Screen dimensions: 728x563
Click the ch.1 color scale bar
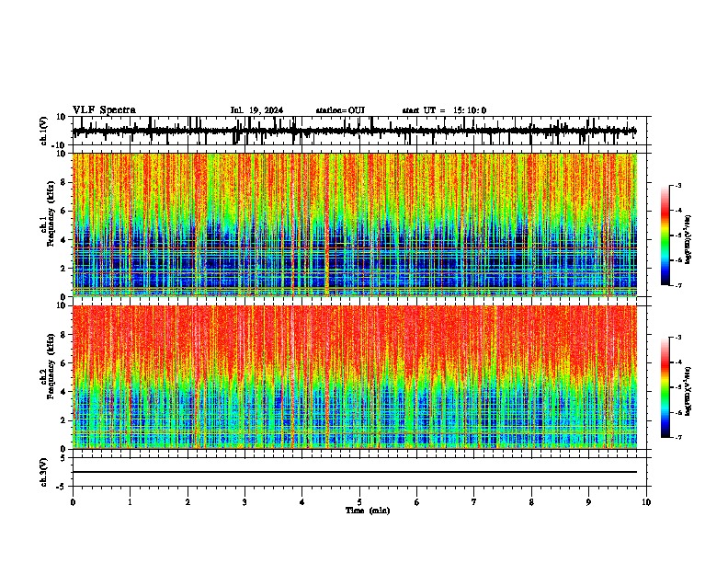[x=665, y=236]
